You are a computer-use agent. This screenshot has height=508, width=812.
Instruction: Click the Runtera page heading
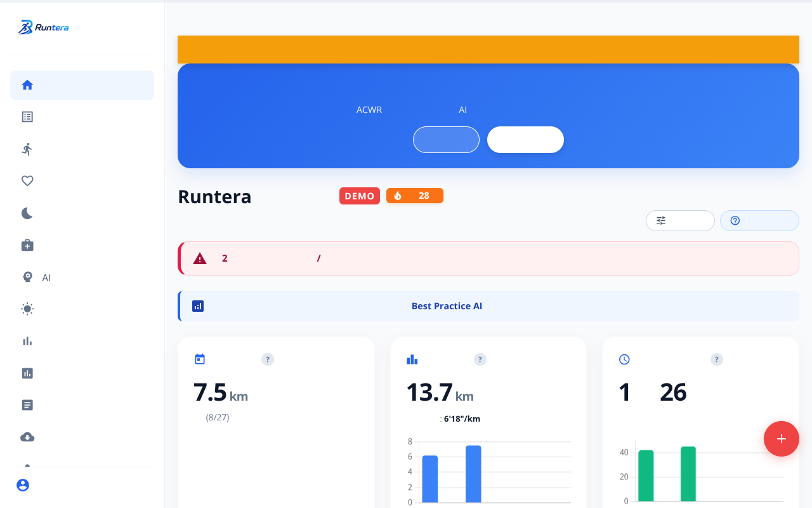click(x=214, y=197)
